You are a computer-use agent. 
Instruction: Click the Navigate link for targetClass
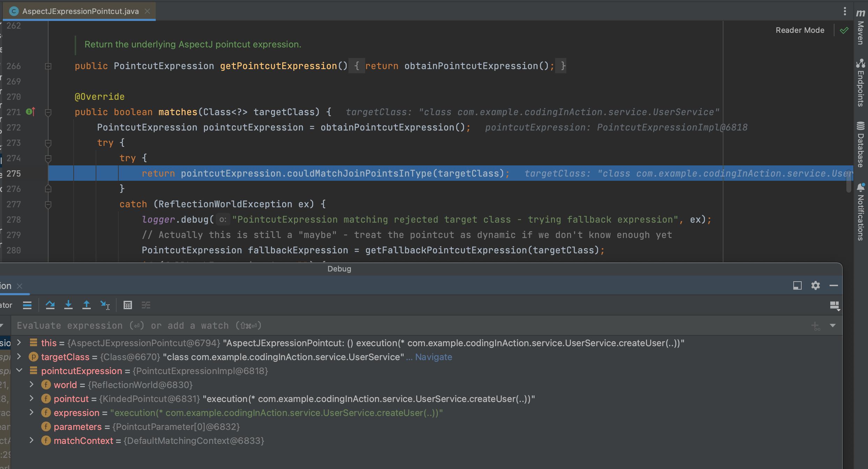pos(433,357)
